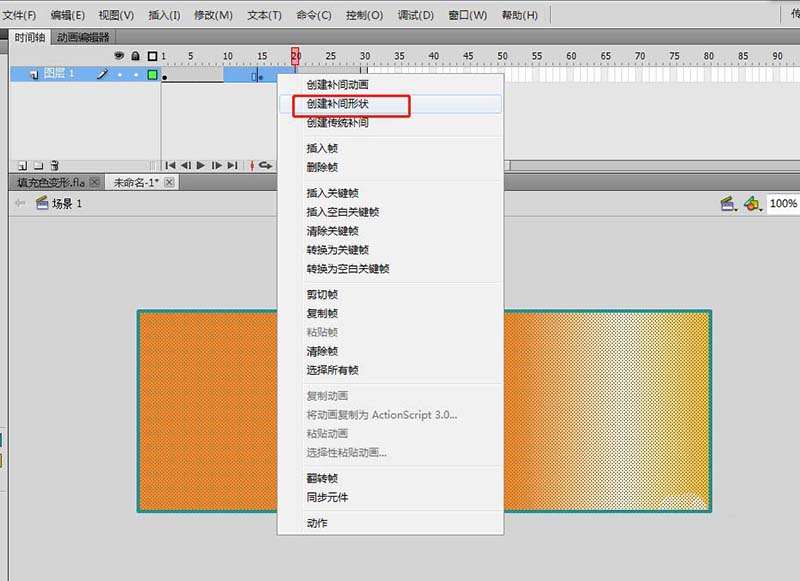Toggle the Loop playback icon
The height and width of the screenshot is (581, 800).
(266, 165)
